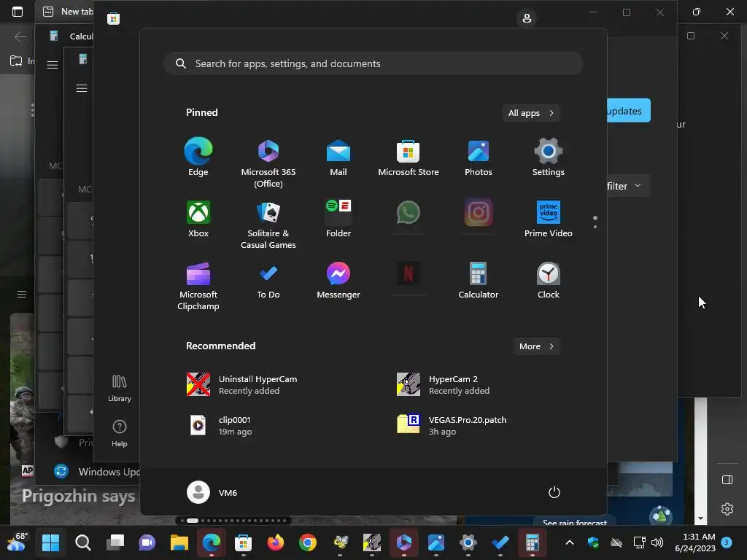Viewport: 747px width, 560px height.
Task: Open Edge sidebar settings gear
Action: click(x=727, y=509)
